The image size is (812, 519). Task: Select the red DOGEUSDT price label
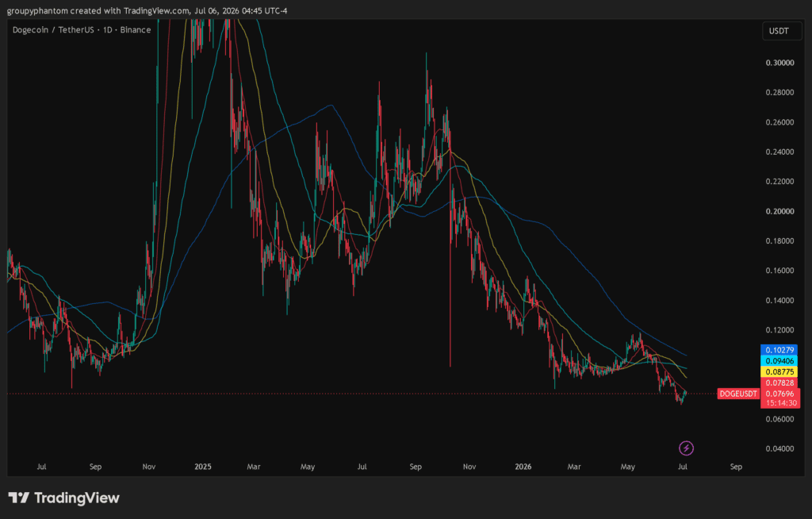738,394
